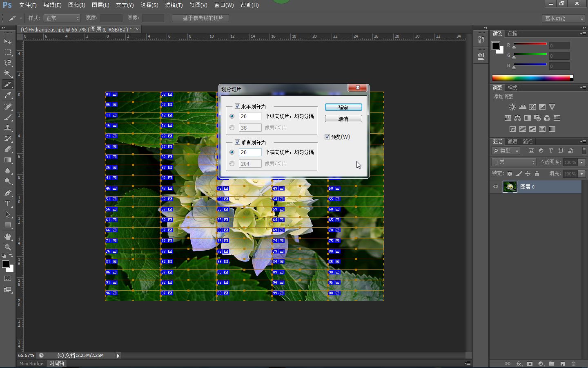The image size is (588, 368).
Task: Select the Magic Wand tool
Action: [x=8, y=74]
